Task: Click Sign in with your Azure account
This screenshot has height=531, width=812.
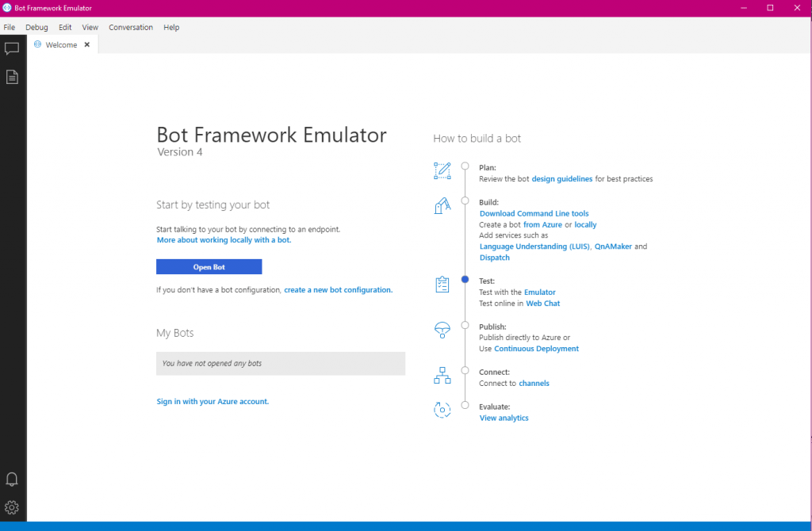Action: coord(213,402)
